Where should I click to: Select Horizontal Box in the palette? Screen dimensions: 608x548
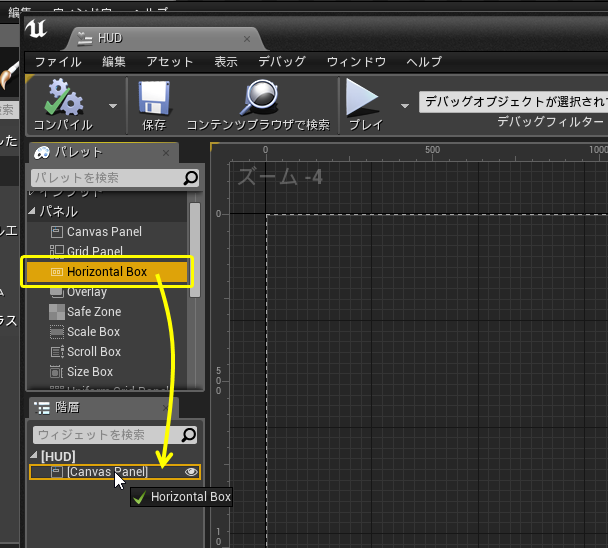[x=107, y=271]
